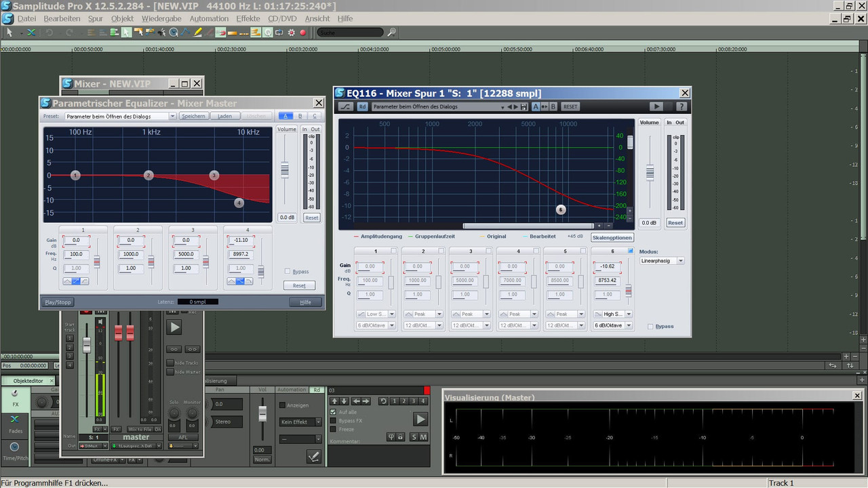Click the Laden button in Parametrischer Equalizer
868x488 pixels.
point(224,116)
